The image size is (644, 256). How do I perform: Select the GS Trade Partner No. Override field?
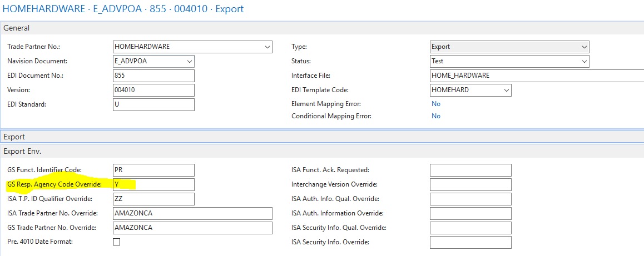192,228
